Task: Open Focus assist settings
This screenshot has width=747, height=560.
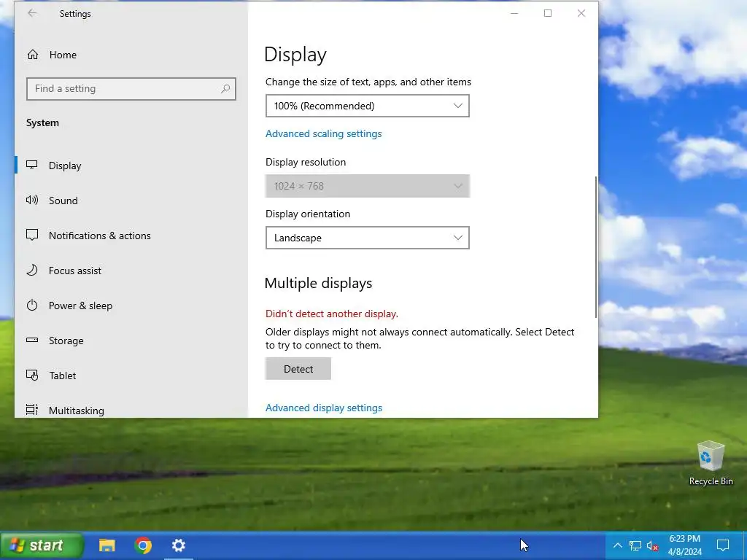Action: click(131, 271)
